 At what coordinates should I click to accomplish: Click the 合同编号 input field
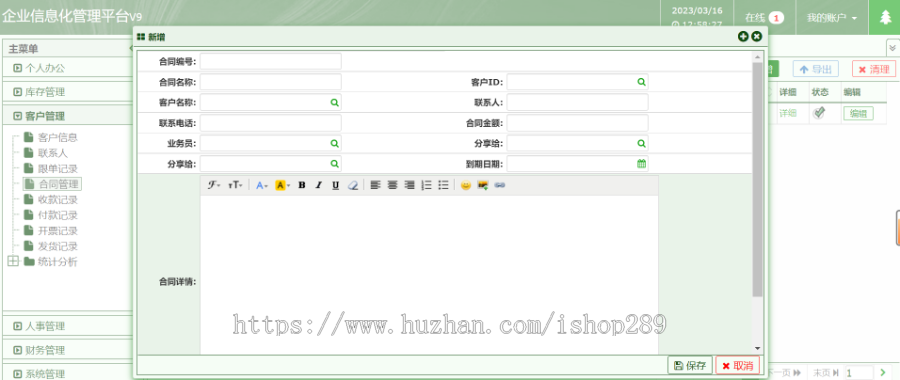[x=270, y=61]
